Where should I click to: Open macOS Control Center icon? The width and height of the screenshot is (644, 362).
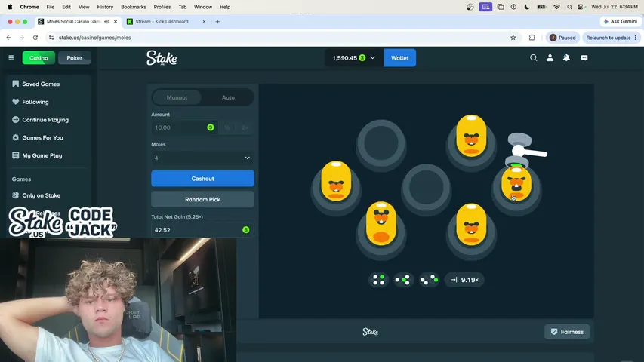(x=581, y=7)
